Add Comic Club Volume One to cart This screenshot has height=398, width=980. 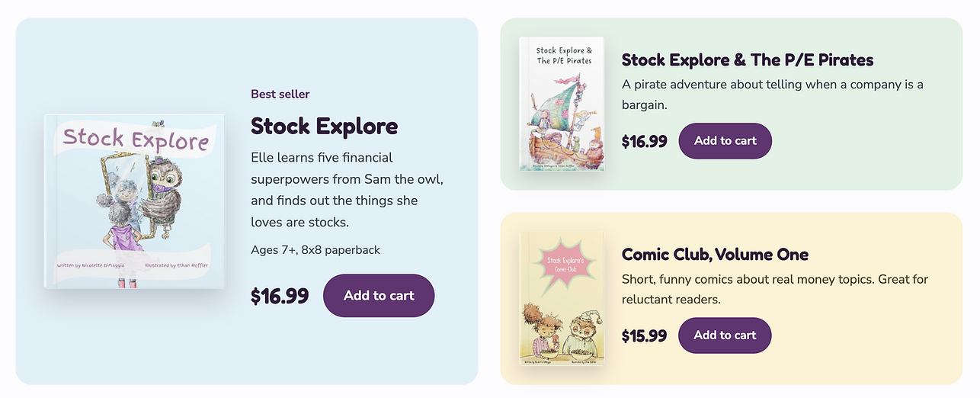(725, 335)
